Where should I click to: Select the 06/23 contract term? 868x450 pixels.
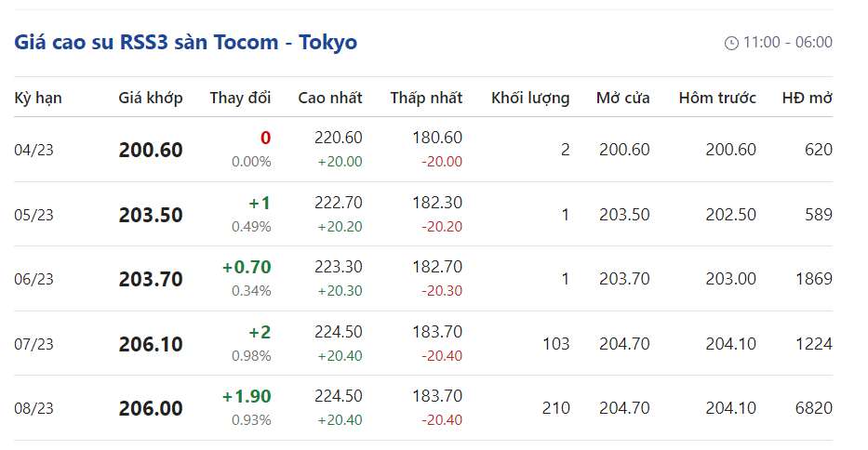coord(34,279)
